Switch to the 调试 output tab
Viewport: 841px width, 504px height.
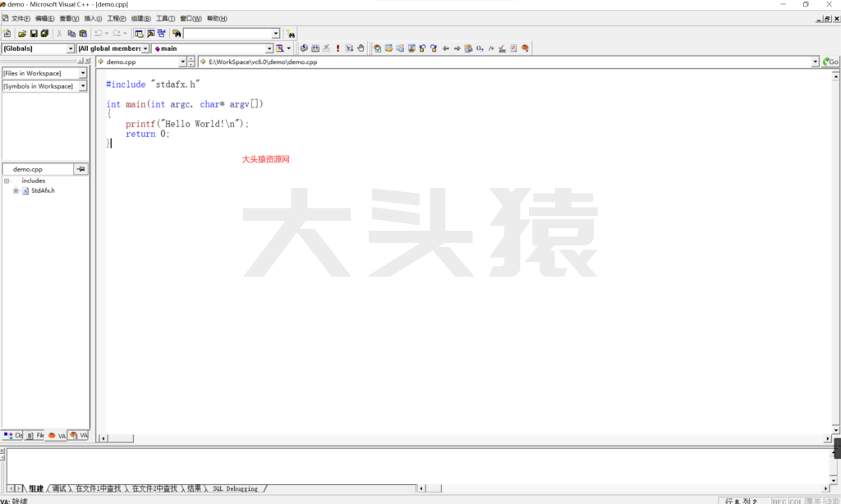[x=58, y=488]
